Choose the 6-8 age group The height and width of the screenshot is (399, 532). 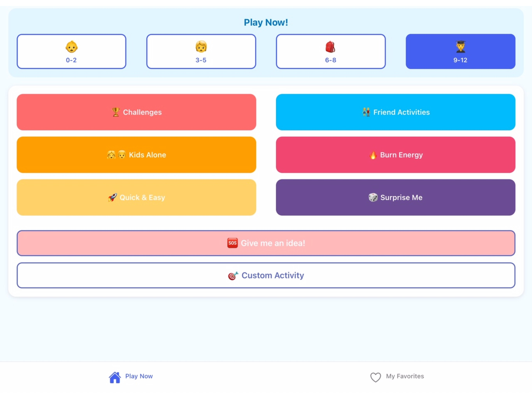(x=331, y=51)
